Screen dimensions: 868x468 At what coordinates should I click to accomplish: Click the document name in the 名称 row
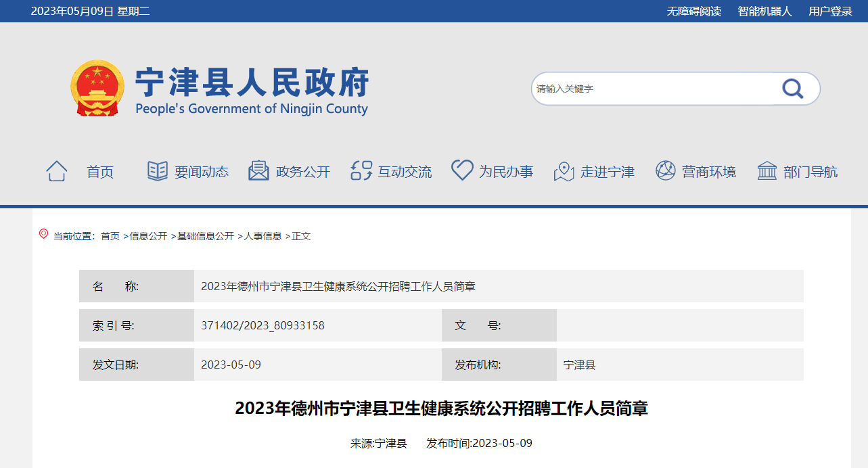[338, 286]
